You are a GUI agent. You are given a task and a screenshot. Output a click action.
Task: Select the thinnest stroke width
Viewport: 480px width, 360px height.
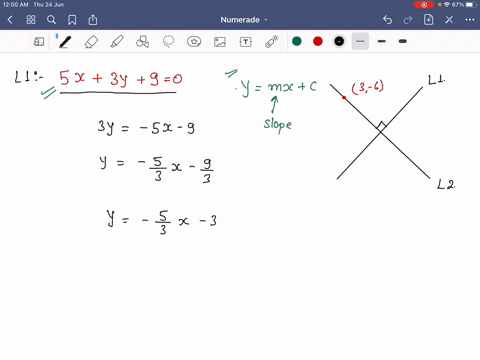360,41
